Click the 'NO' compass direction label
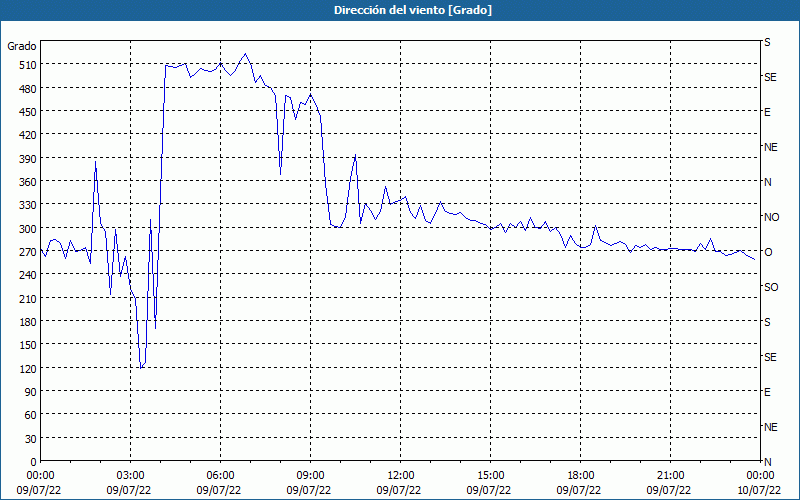This screenshot has width=800, height=500. [771, 217]
